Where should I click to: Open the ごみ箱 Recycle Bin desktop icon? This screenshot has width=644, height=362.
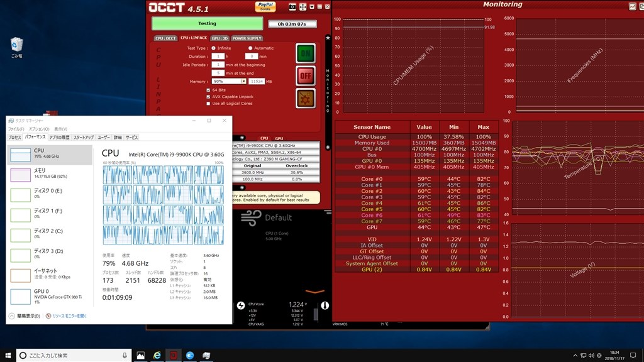(x=16, y=48)
